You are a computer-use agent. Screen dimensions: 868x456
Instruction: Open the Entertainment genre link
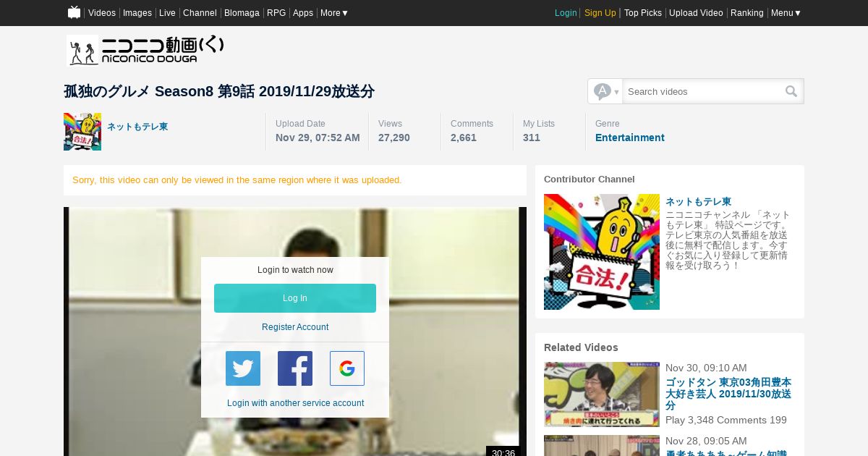coord(630,138)
